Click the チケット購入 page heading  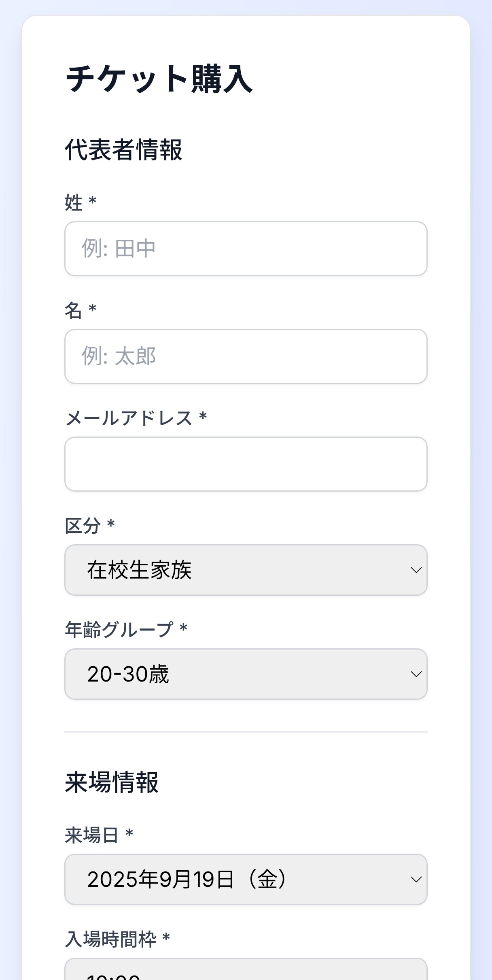[159, 79]
